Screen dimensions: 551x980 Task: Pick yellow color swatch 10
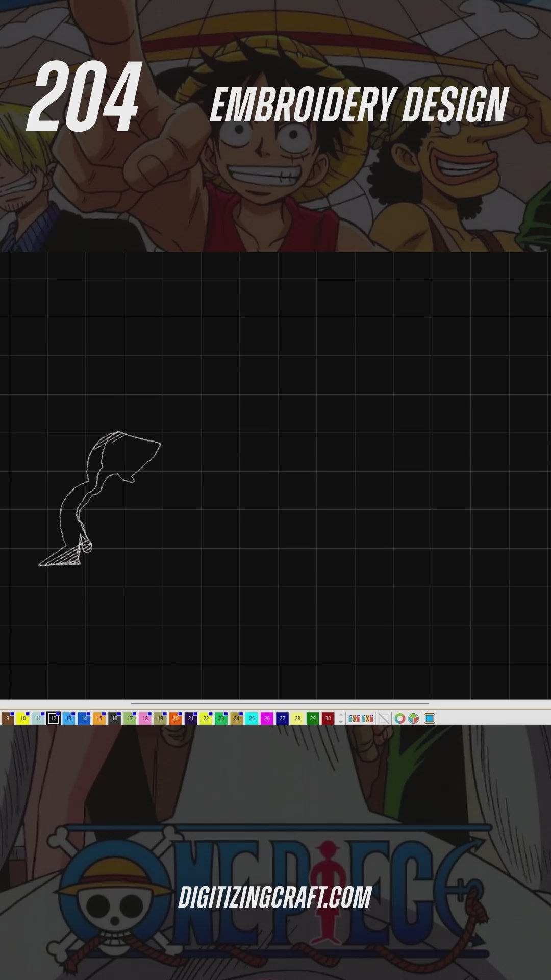[22, 719]
